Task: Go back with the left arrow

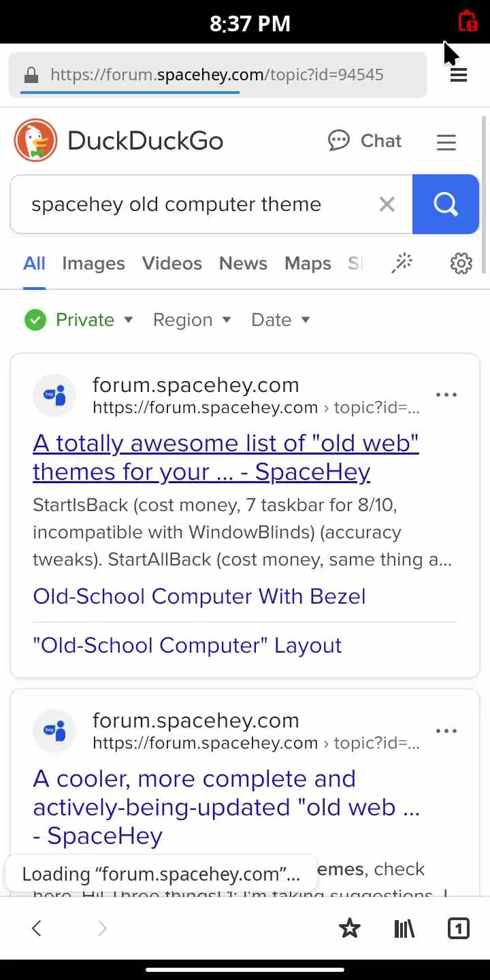Action: (x=37, y=928)
